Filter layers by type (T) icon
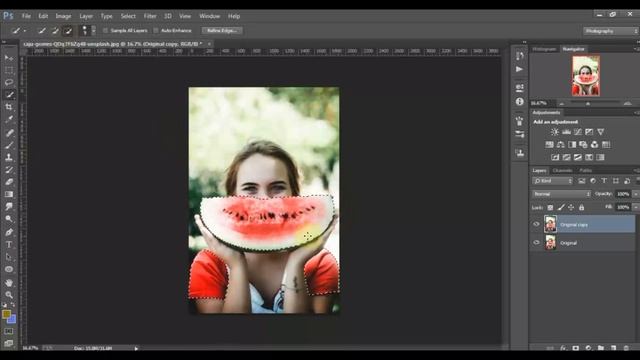Screen dimensions: 640x360 [x=604, y=181]
